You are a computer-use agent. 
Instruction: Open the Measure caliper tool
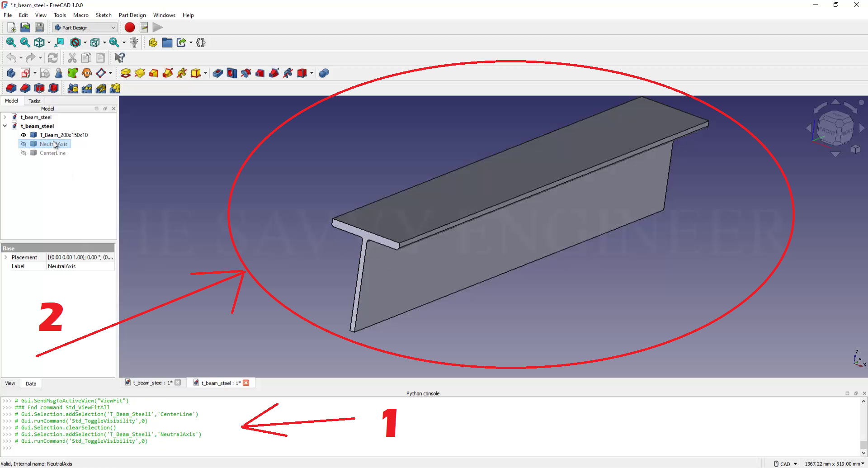tap(134, 43)
